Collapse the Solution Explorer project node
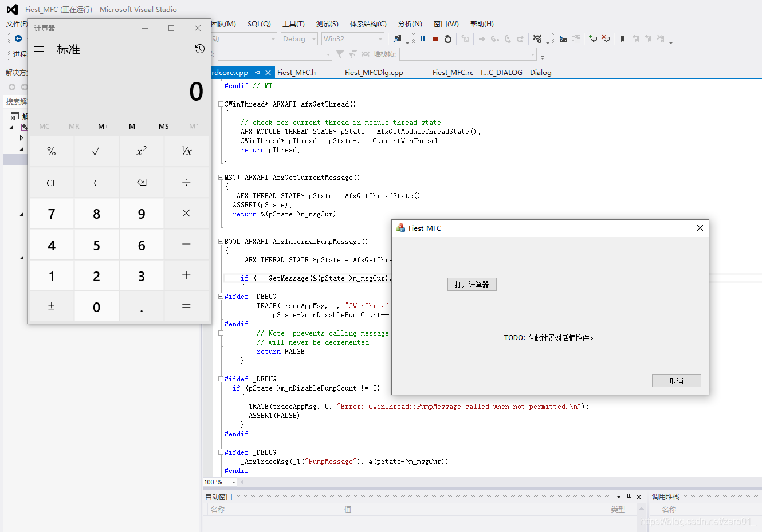The width and height of the screenshot is (762, 532). point(11,127)
